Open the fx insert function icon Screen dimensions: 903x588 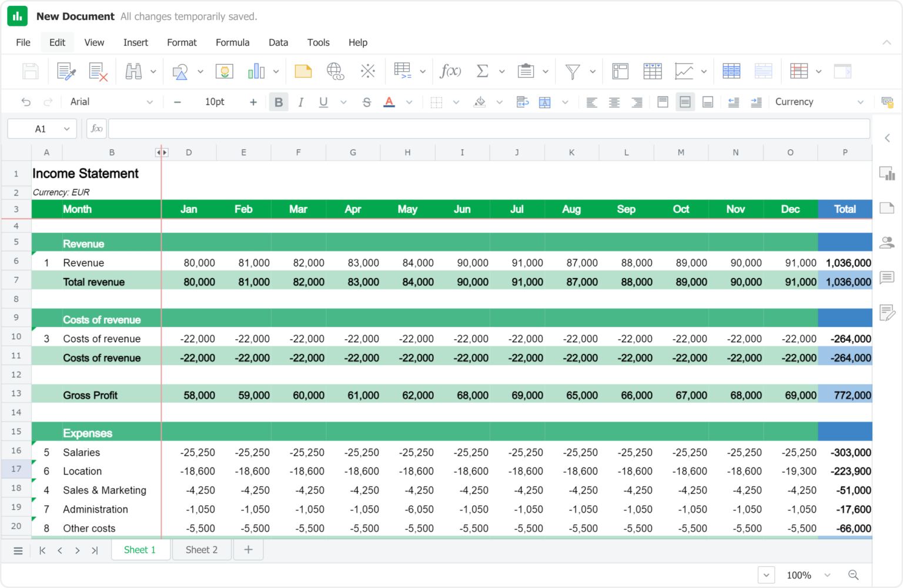point(450,71)
